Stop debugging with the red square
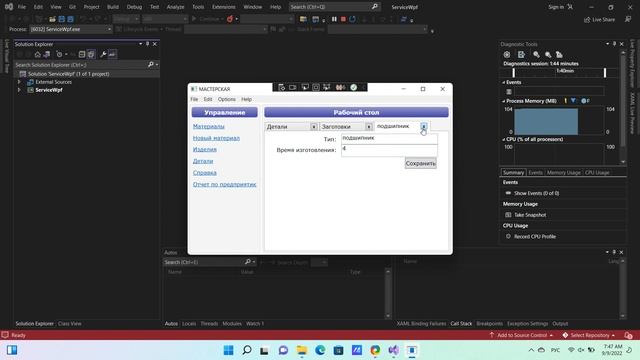 343,19
